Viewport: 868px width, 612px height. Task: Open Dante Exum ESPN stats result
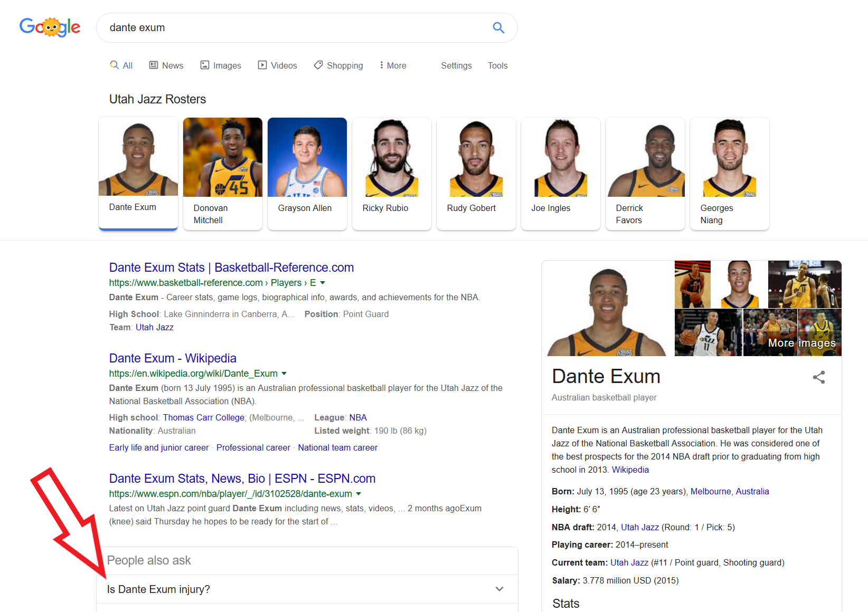[x=242, y=479]
